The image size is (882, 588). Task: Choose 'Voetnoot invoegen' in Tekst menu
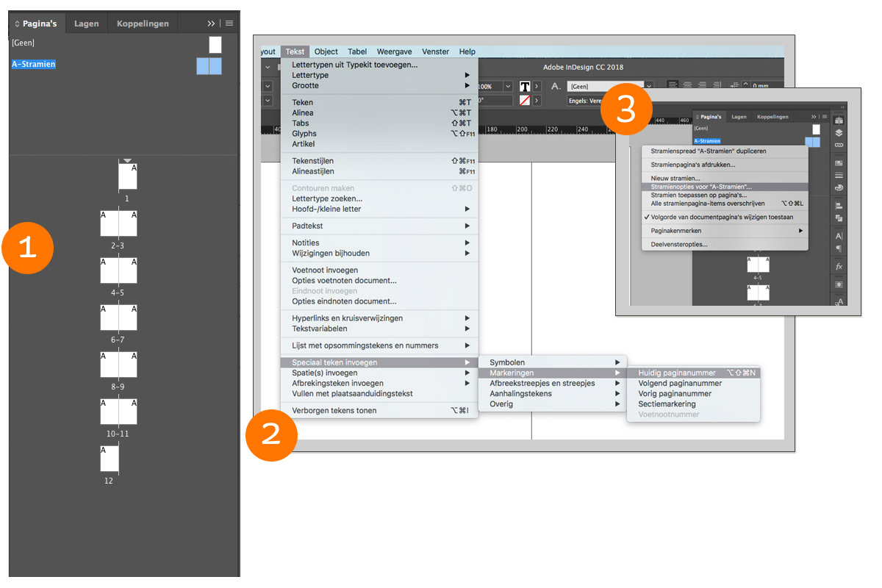coord(379,270)
